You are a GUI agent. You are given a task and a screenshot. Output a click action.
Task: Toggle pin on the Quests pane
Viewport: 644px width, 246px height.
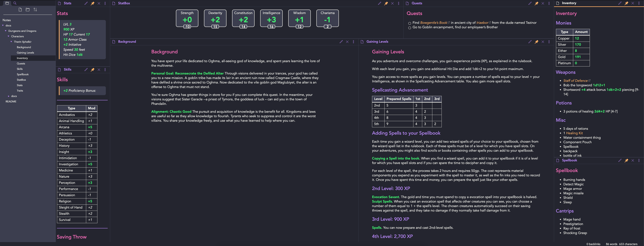[x=536, y=3]
